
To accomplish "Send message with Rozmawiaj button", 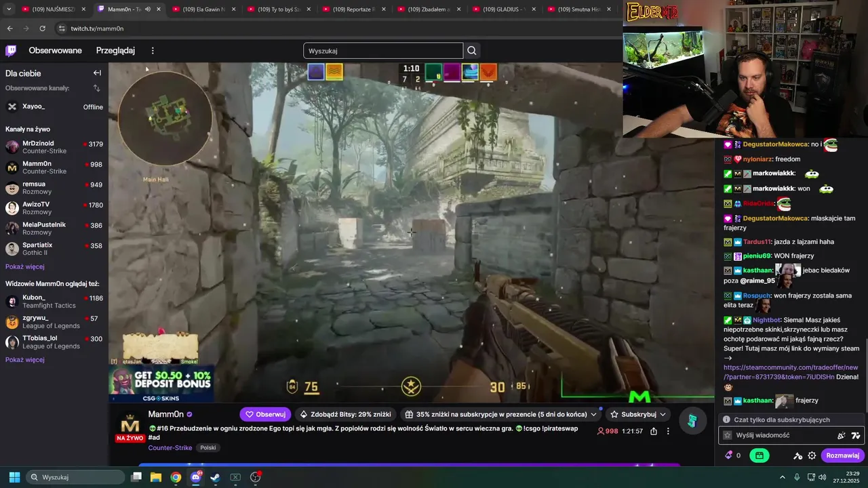I will [x=842, y=455].
